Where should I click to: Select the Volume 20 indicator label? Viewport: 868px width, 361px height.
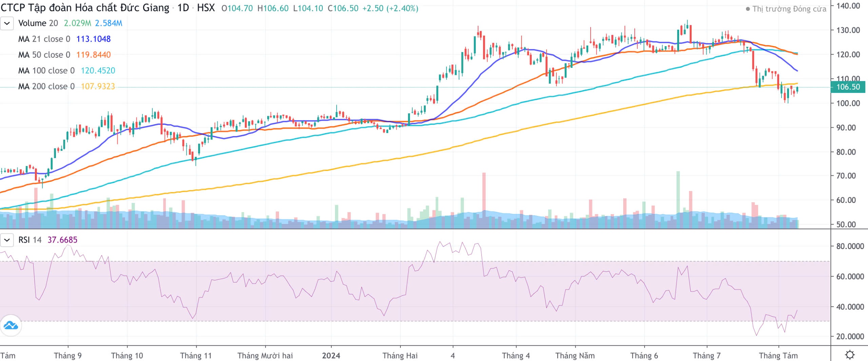click(x=38, y=23)
